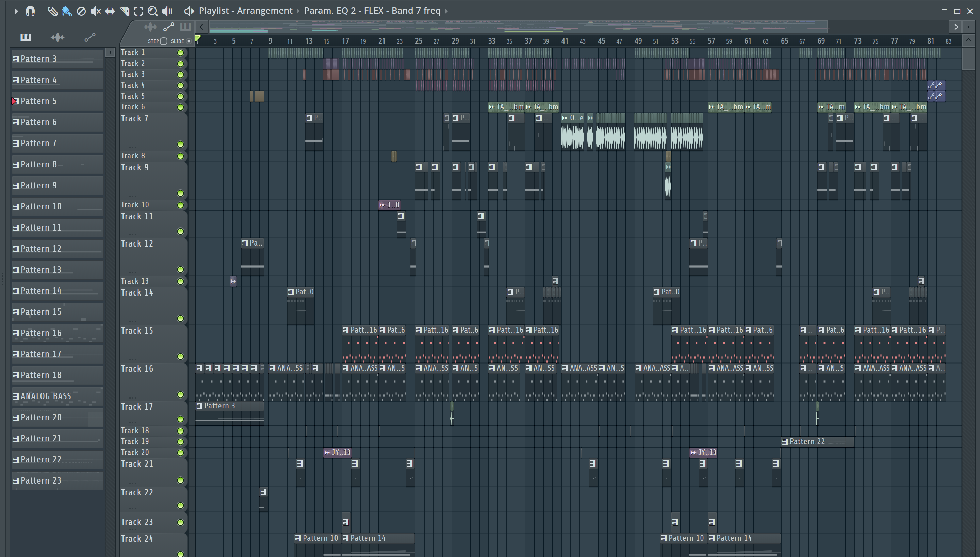Click the Track 9 header label
Image resolution: width=980 pixels, height=557 pixels.
(x=135, y=168)
